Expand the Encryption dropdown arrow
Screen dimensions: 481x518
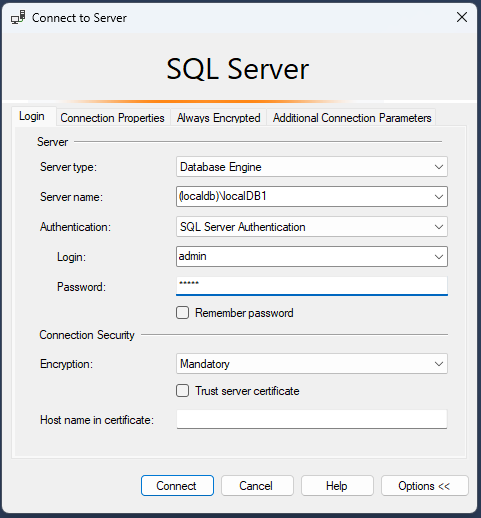click(439, 364)
